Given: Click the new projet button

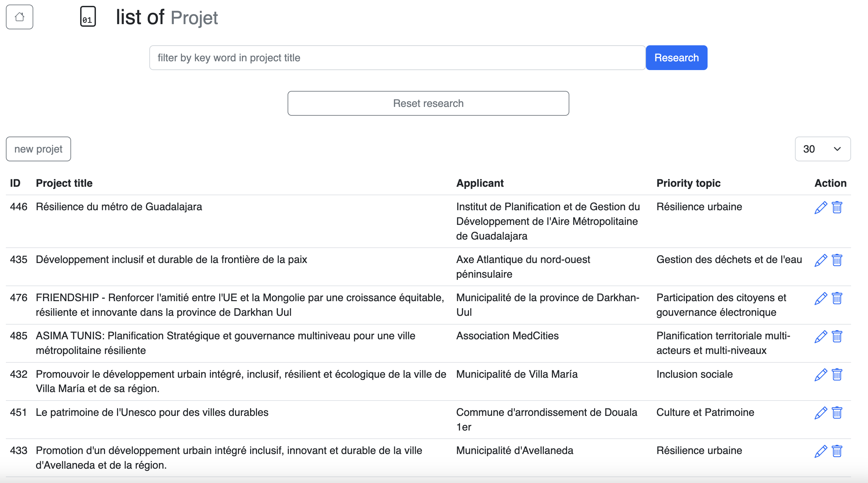Looking at the screenshot, I should tap(38, 149).
